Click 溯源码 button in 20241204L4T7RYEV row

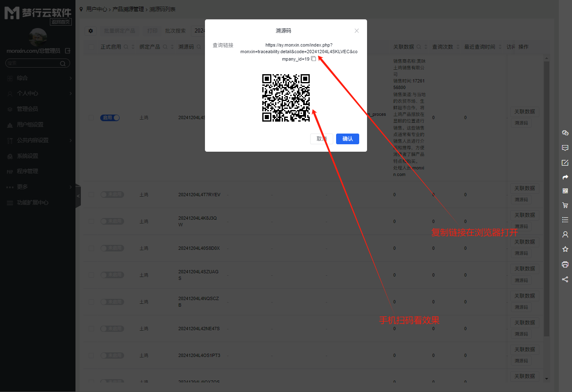coord(521,200)
